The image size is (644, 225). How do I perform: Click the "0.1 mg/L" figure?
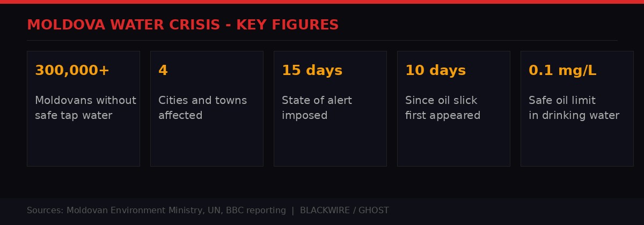[x=562, y=71]
